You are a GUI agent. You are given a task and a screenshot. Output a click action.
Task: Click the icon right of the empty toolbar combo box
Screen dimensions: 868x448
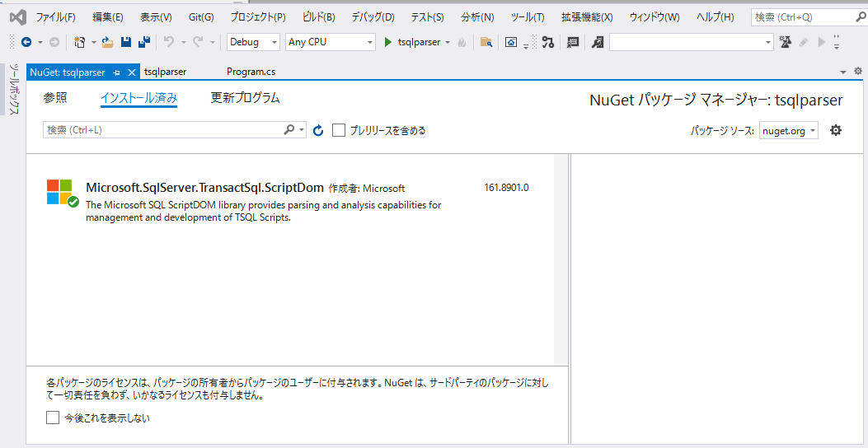pos(785,42)
